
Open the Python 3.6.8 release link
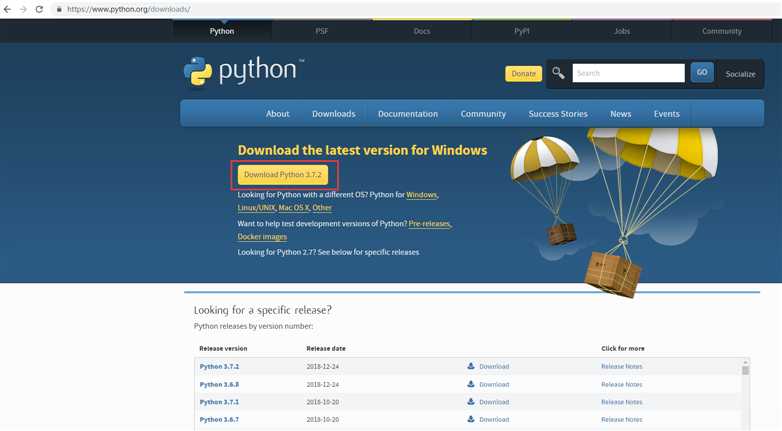219,384
